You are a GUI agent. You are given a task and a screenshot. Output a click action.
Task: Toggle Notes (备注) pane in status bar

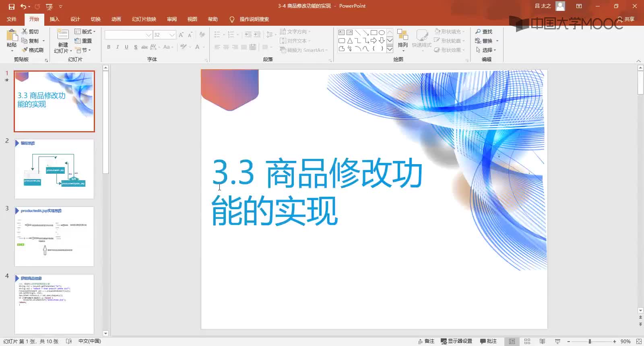pyautogui.click(x=426, y=341)
